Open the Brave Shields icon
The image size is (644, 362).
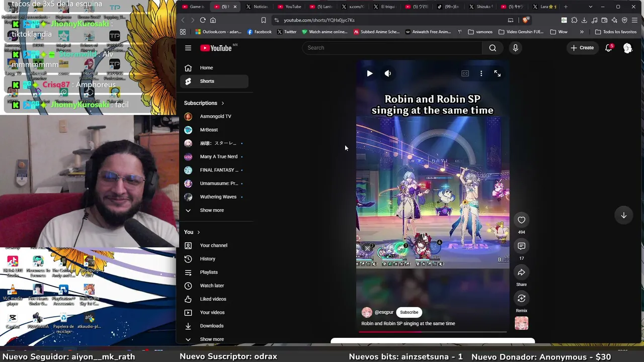pyautogui.click(x=525, y=20)
